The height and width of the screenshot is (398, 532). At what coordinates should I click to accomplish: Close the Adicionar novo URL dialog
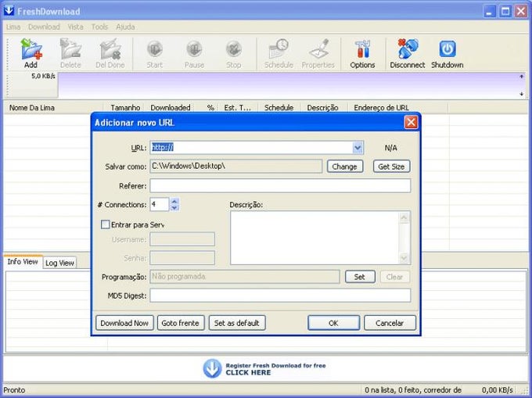pyautogui.click(x=411, y=123)
